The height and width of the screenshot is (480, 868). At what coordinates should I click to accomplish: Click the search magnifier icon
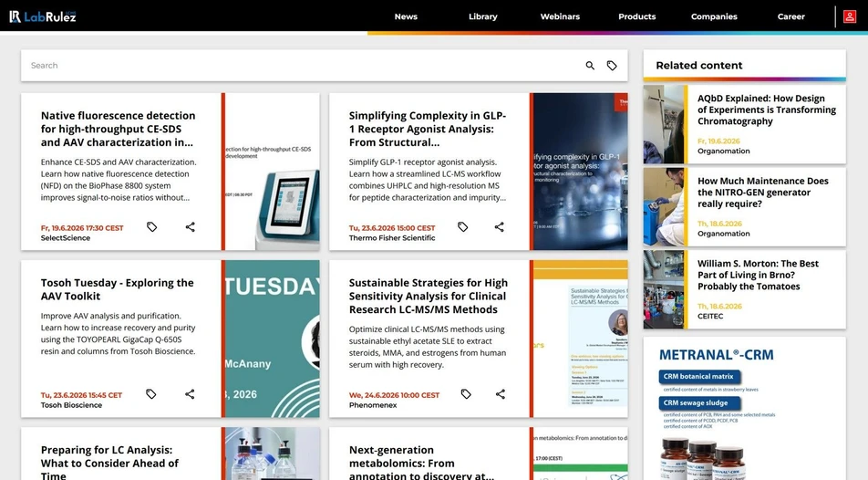coord(590,66)
